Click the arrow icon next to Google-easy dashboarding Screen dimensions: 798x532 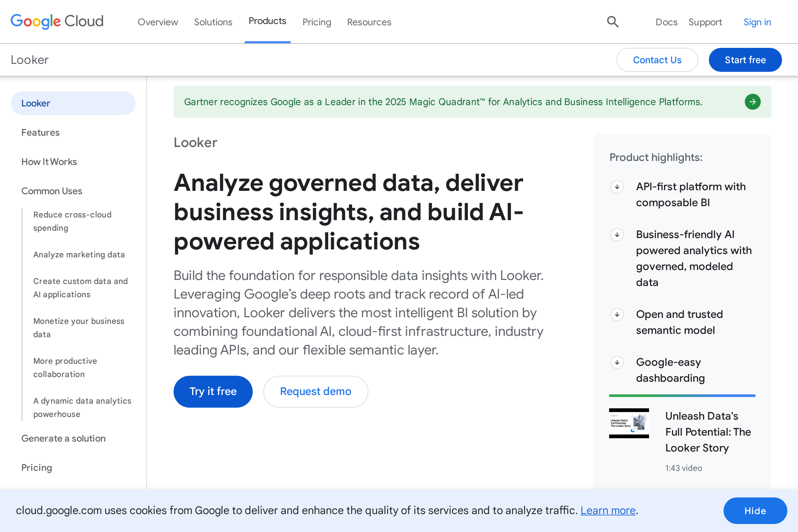click(617, 362)
